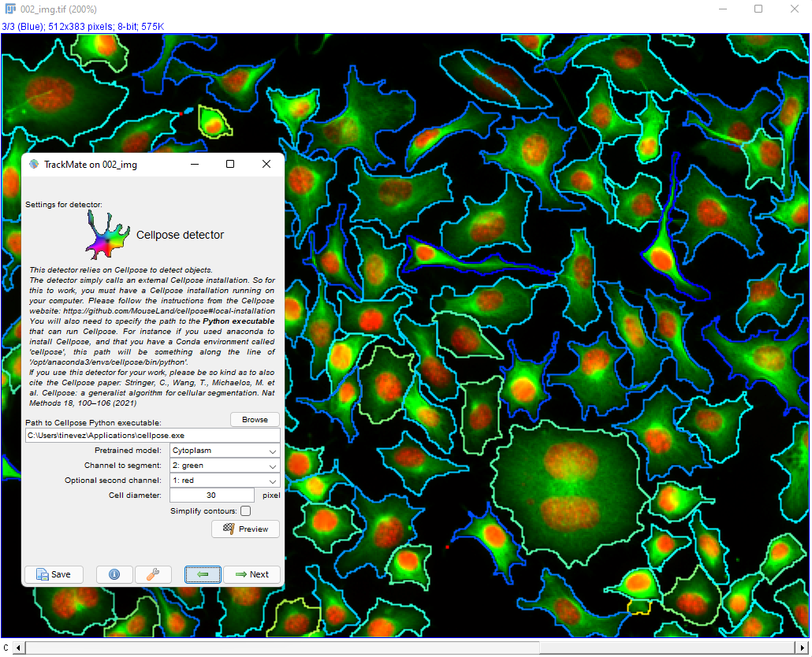Click the ImageJ icon in the title bar

coord(11,9)
